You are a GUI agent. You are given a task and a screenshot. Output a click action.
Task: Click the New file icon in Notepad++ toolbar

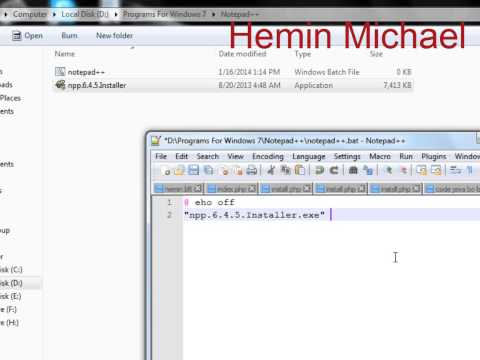[x=166, y=170]
